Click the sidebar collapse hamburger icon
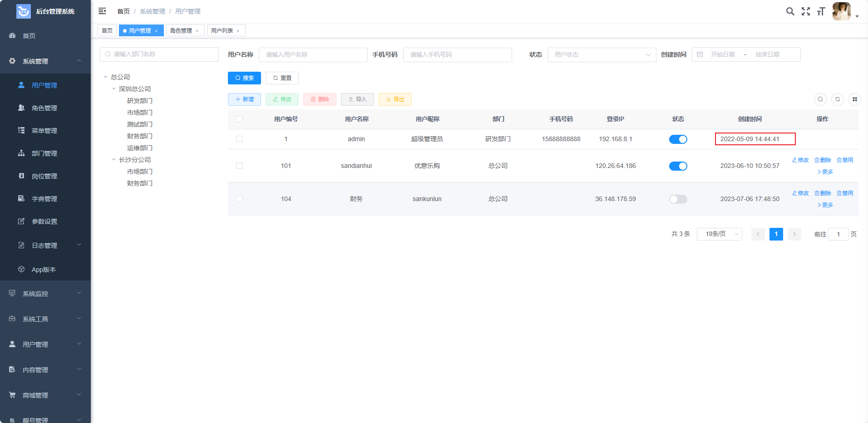This screenshot has height=423, width=868. [x=102, y=11]
